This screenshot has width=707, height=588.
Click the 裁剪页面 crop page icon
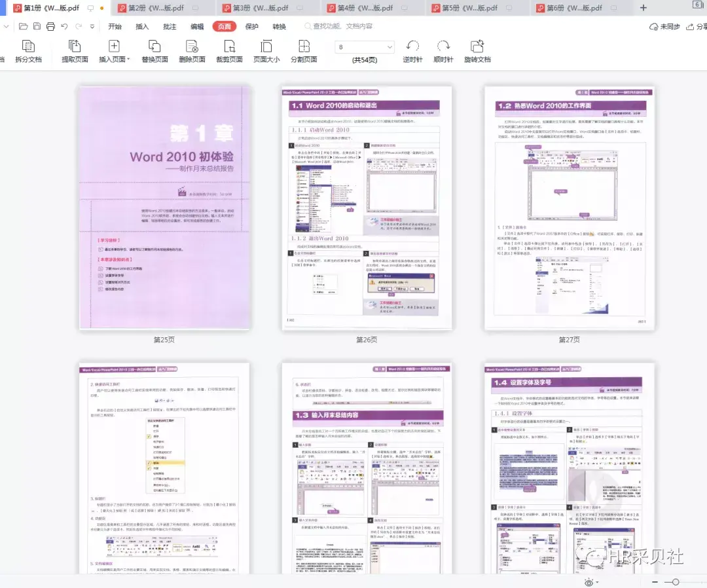click(x=229, y=46)
